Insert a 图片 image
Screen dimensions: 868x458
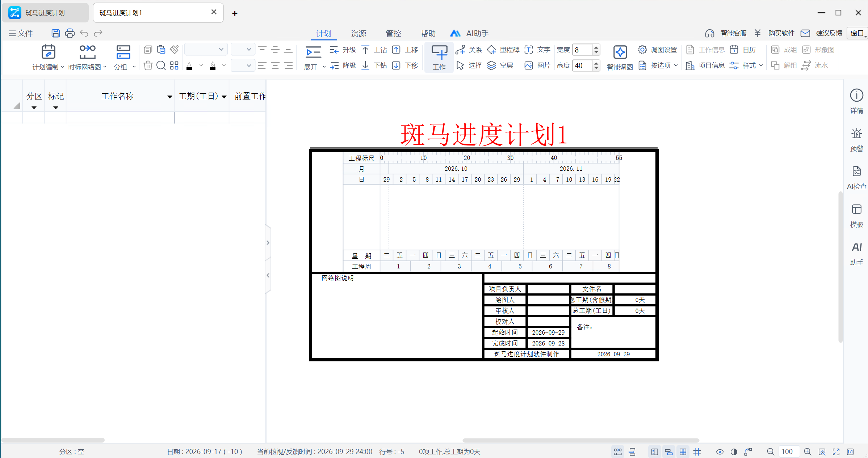(x=537, y=65)
